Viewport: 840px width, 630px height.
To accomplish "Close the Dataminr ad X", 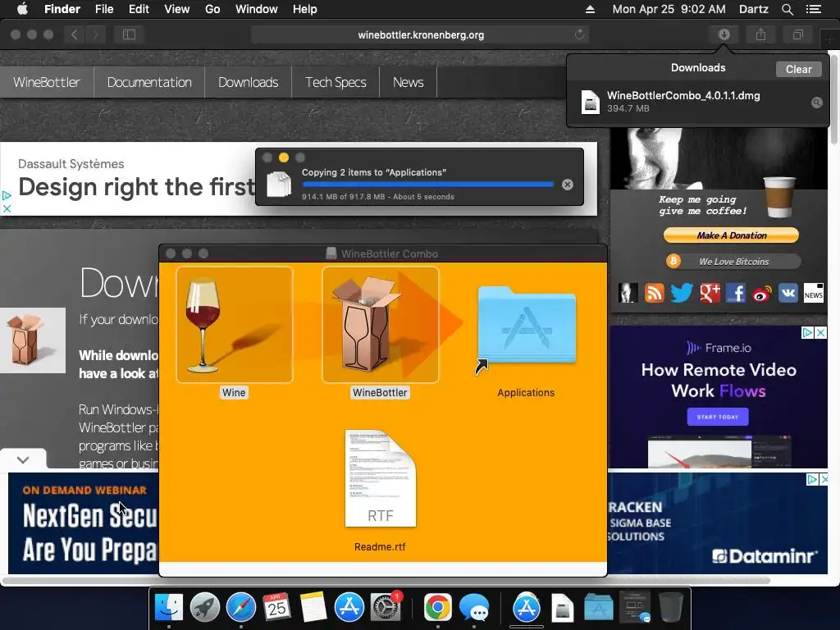I will click(x=824, y=479).
